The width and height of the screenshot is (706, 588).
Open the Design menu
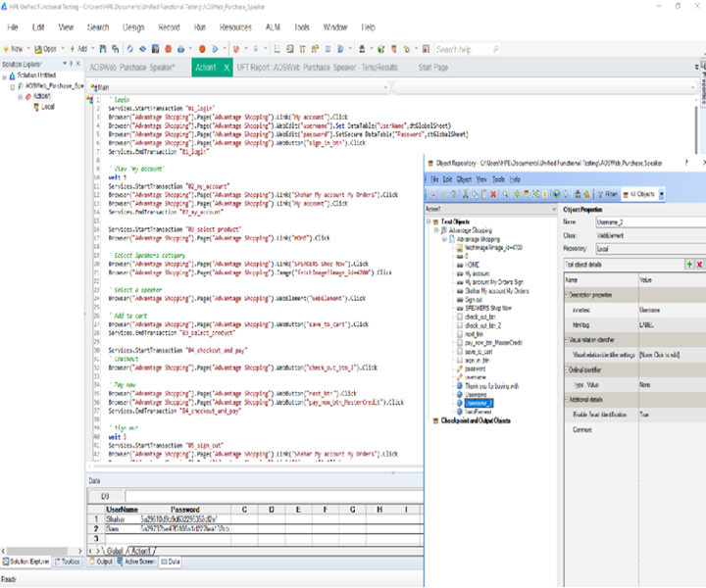point(133,27)
